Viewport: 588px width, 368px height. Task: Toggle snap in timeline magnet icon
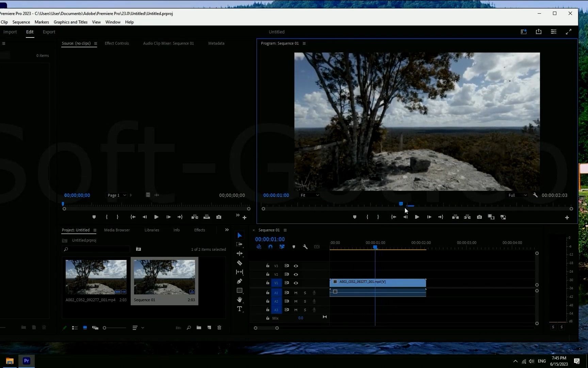point(270,247)
